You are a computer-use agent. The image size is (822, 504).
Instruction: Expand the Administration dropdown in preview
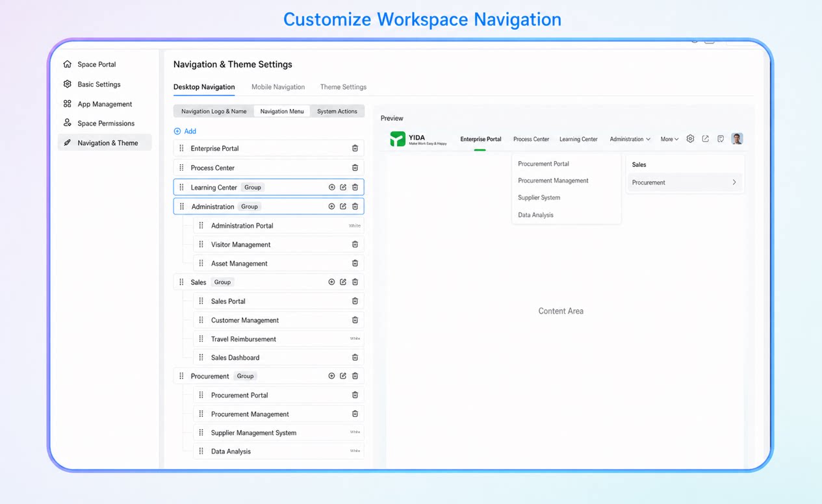click(630, 139)
